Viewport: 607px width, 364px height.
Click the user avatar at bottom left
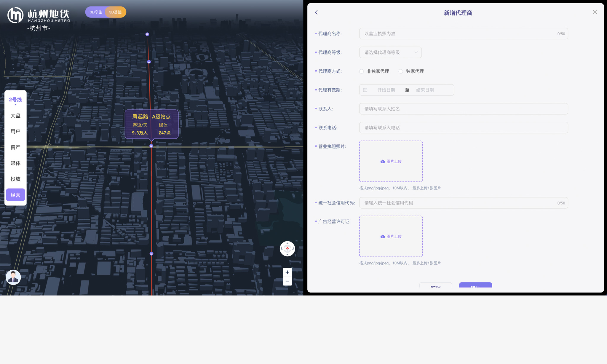point(13,277)
